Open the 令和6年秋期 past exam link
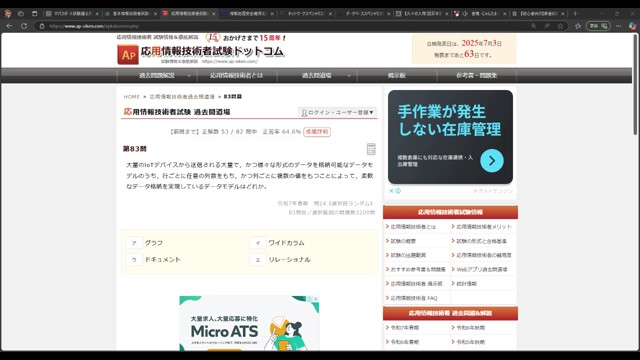 pos(470,328)
